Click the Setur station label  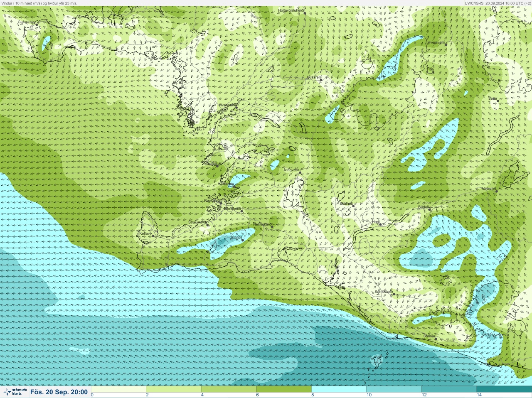(493, 99)
